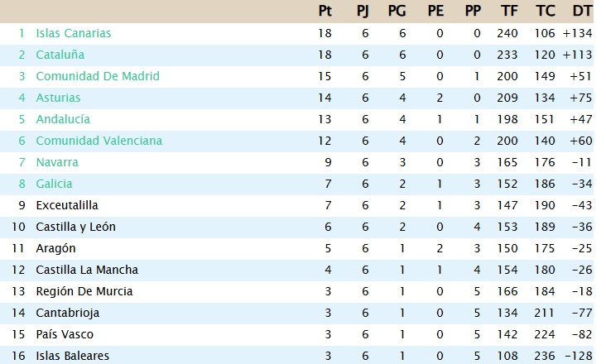
Task: Click the Navarra team link
Action: pos(57,162)
